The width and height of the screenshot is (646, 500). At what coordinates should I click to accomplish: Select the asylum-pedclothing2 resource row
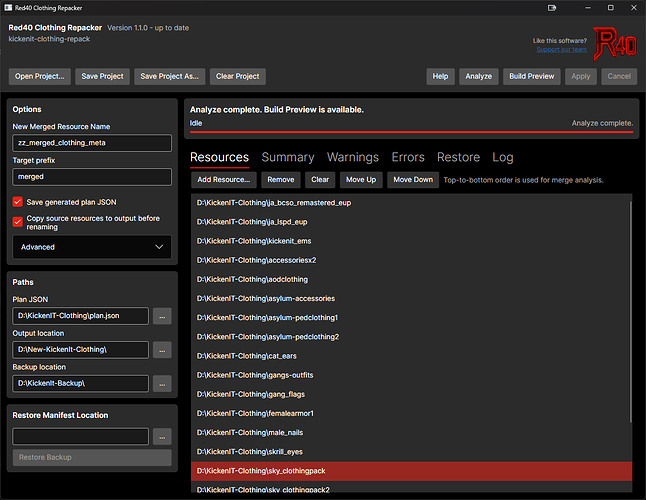(411, 337)
